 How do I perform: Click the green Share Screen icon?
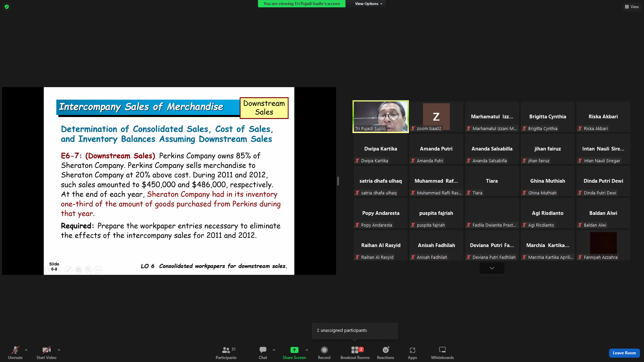click(294, 350)
